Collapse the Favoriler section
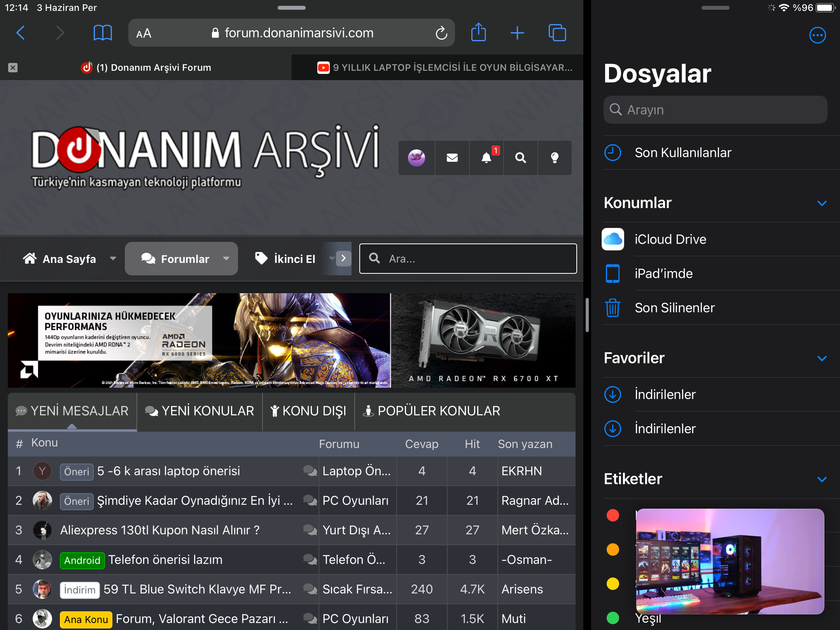The width and height of the screenshot is (840, 630). click(x=822, y=358)
